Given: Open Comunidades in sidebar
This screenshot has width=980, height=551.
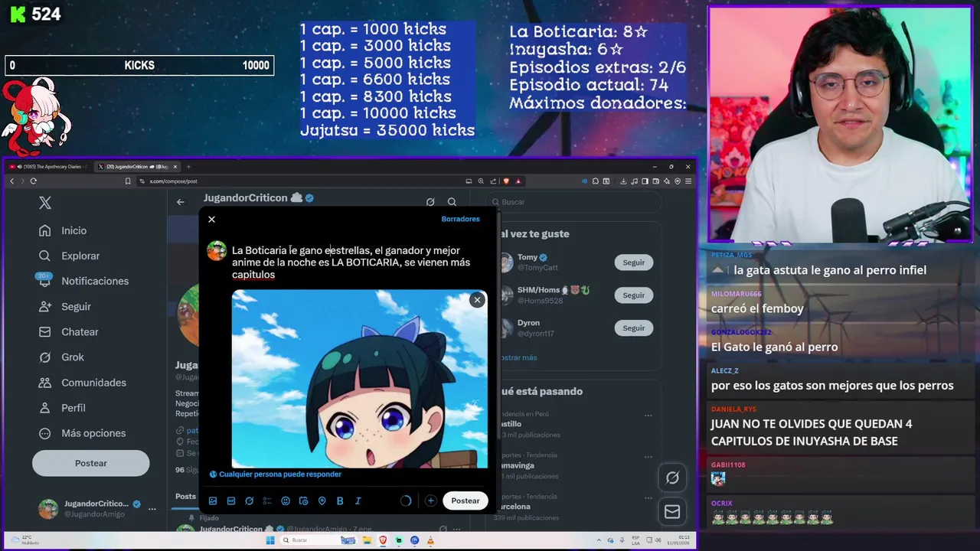Looking at the screenshot, I should click(x=83, y=382).
